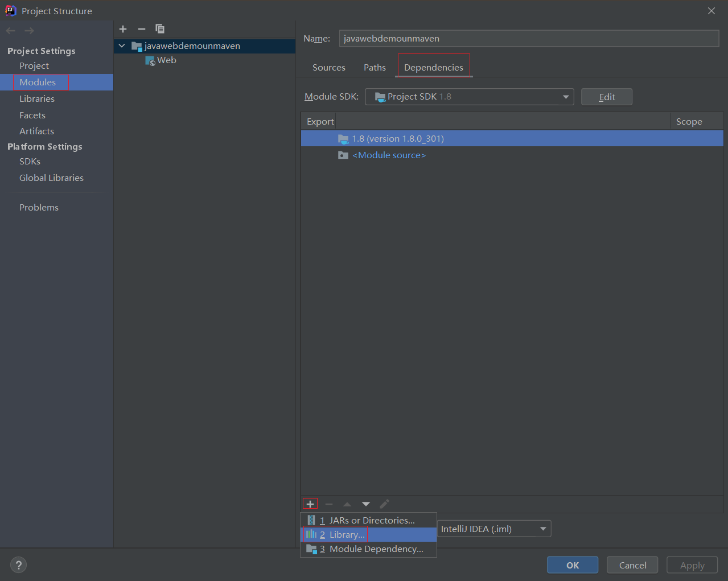
Task: Click the back navigation arrow
Action: point(11,31)
